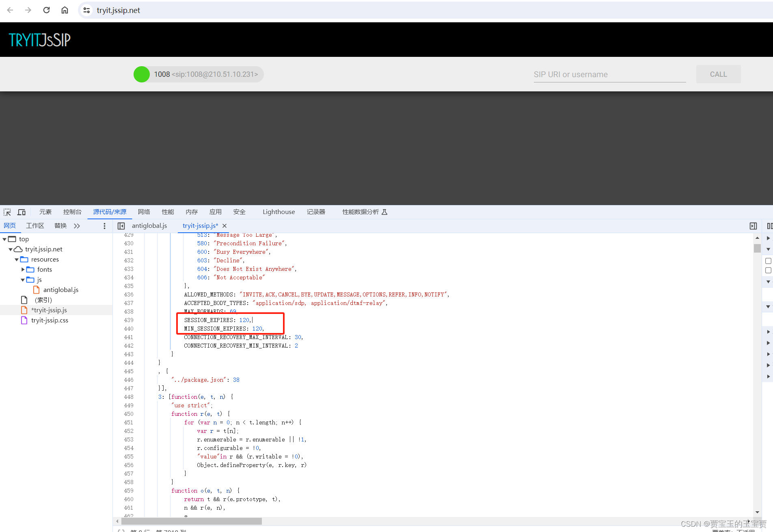Expand topmost collapsed section in debugger sidebar
This screenshot has height=532, width=773.
pos(768,238)
